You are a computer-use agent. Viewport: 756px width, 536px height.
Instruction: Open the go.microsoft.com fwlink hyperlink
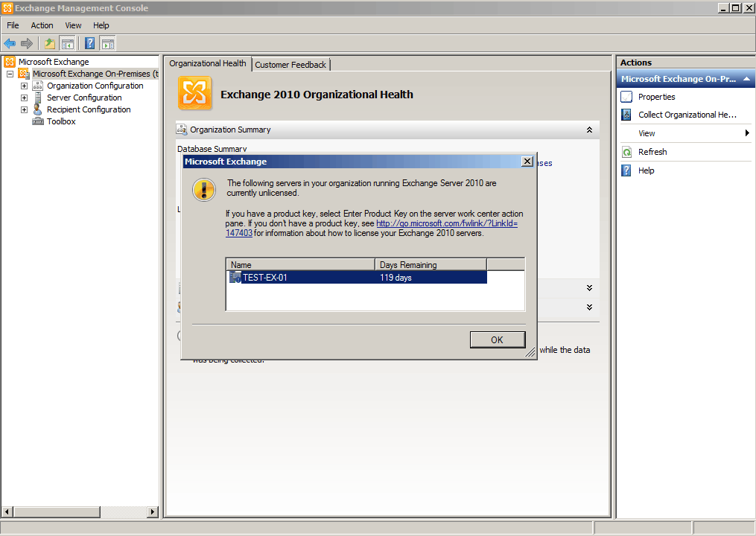(446, 223)
